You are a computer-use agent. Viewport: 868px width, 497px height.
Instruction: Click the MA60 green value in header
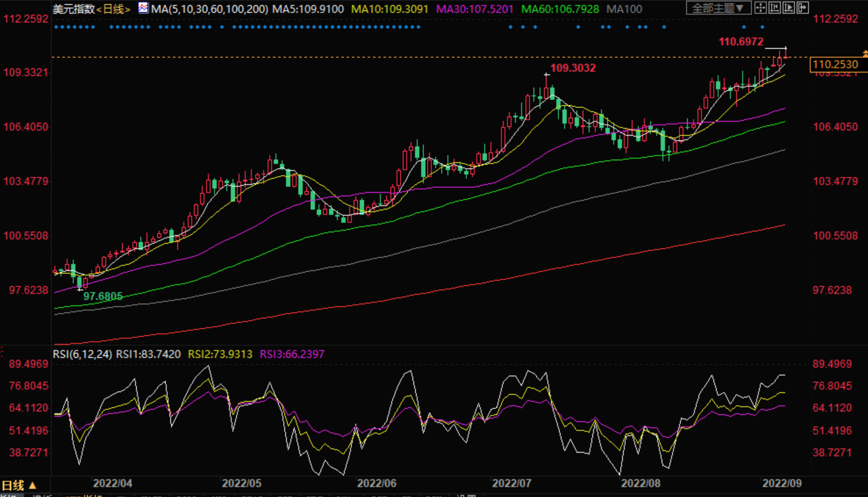560,9
